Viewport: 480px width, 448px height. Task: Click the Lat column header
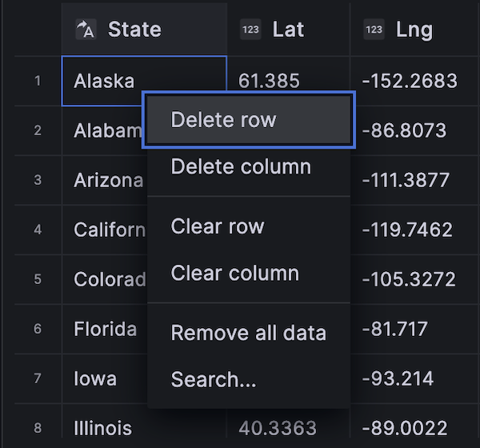[x=288, y=30]
